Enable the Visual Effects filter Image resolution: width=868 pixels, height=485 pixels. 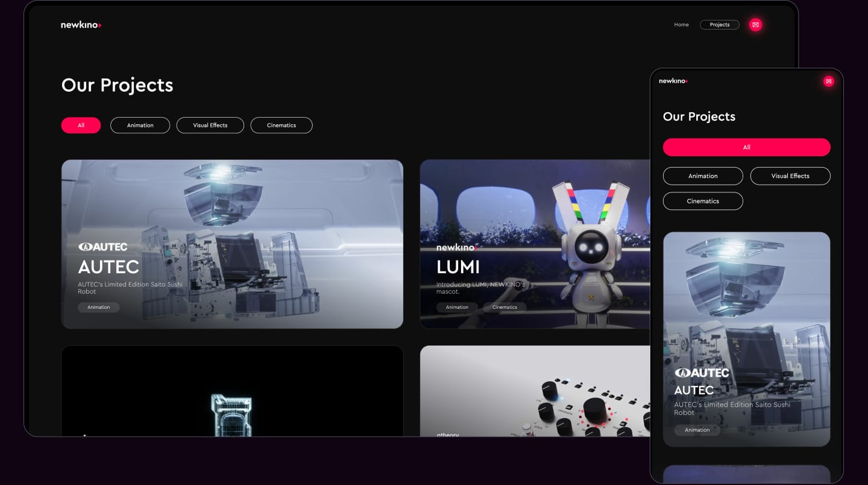(210, 125)
